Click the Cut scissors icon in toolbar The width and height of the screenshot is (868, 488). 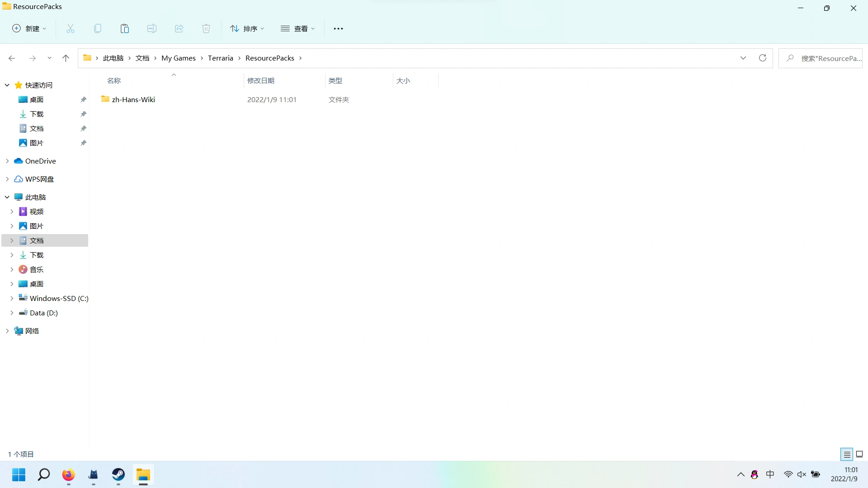[71, 28]
